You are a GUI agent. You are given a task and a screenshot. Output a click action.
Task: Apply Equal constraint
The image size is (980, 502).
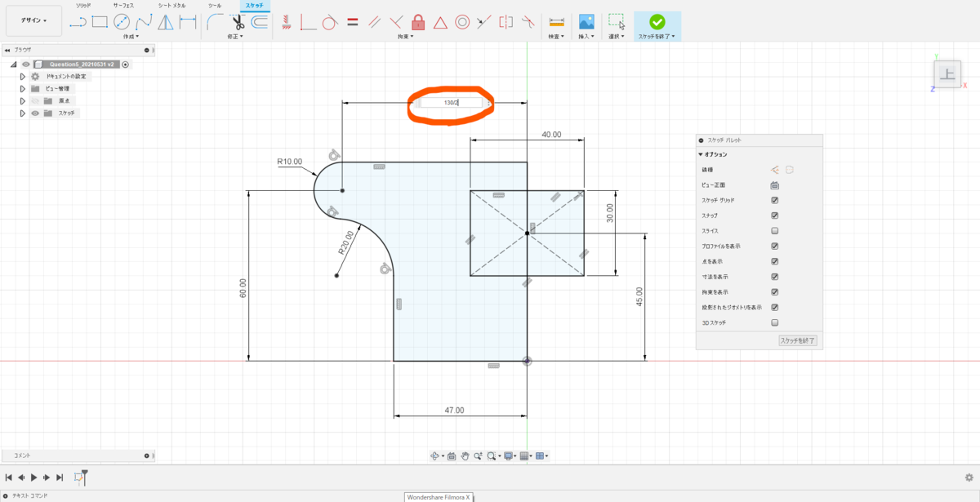pyautogui.click(x=352, y=21)
